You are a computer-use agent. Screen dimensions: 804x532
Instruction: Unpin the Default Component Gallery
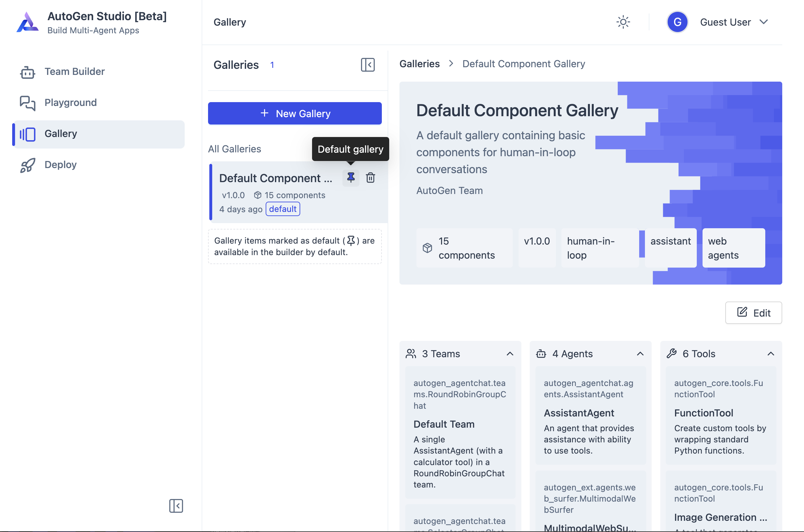point(350,178)
